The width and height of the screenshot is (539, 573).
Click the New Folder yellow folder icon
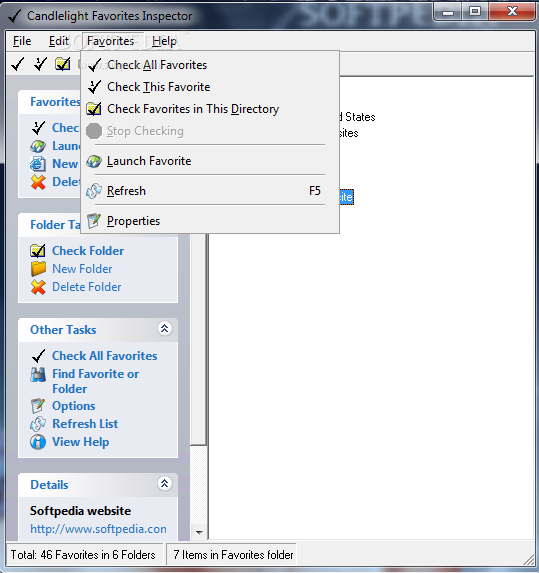(x=38, y=269)
